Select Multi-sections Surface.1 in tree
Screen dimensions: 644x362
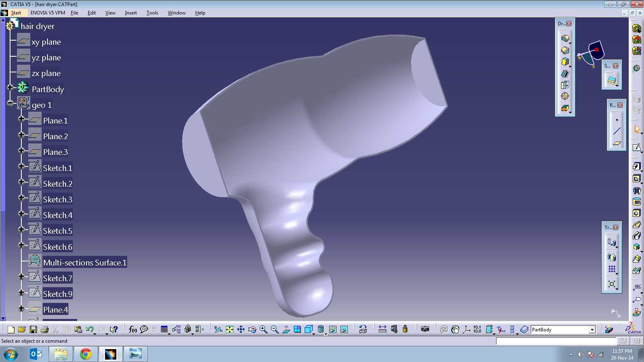(x=85, y=263)
